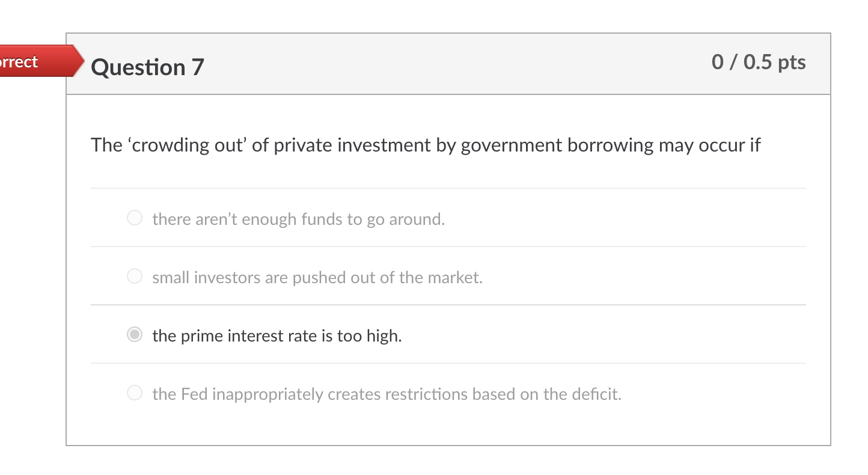The height and width of the screenshot is (475, 868).
Task: Click the 'Question 7' heading
Action: (148, 67)
